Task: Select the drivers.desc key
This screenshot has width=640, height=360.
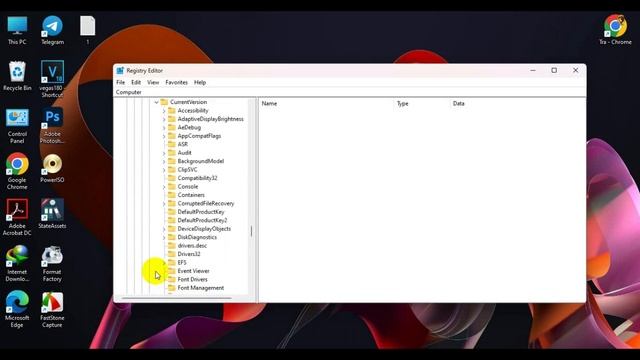Action: coord(192,246)
